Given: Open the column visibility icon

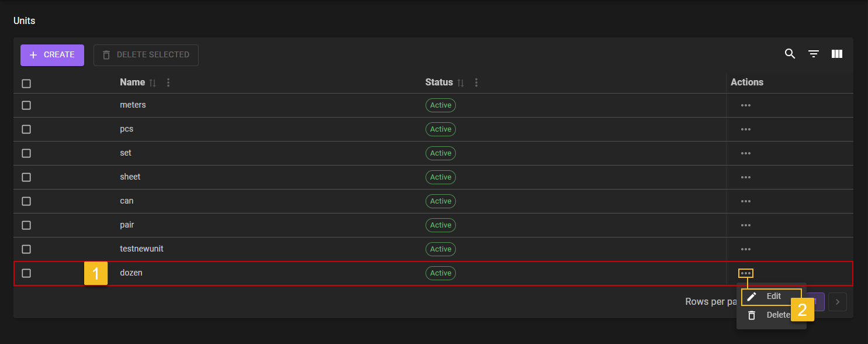Looking at the screenshot, I should (836, 54).
